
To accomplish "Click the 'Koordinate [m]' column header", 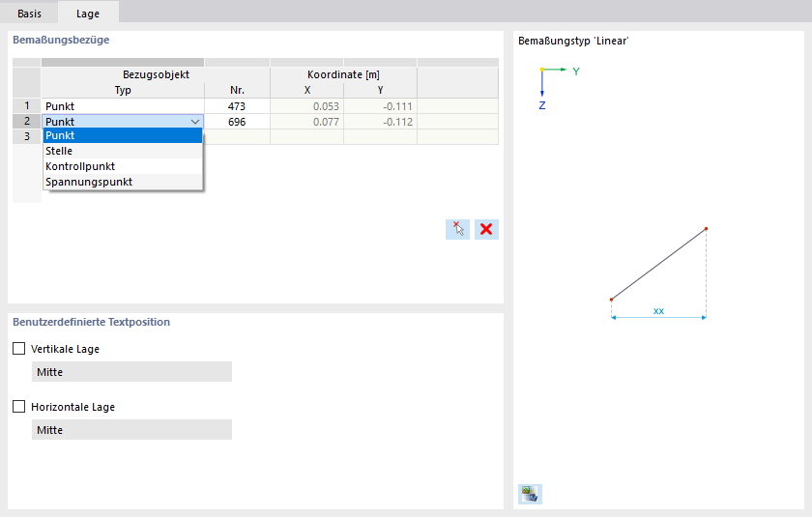I will click(x=343, y=74).
